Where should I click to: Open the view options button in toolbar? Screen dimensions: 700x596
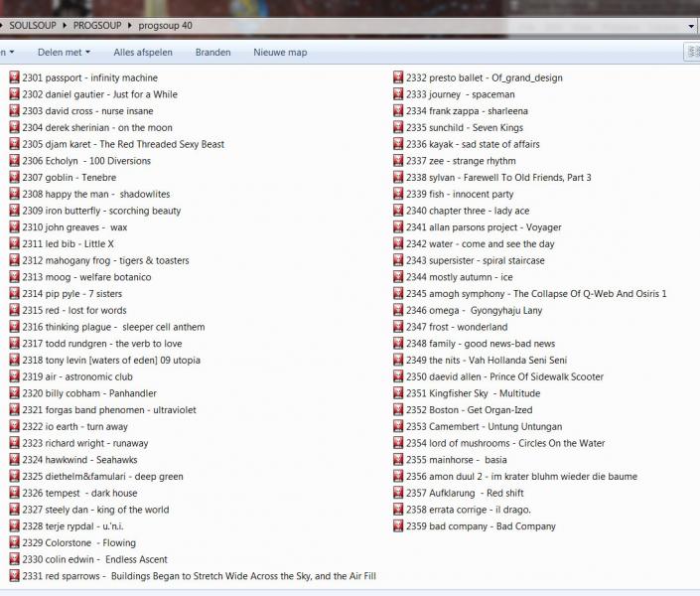click(693, 52)
